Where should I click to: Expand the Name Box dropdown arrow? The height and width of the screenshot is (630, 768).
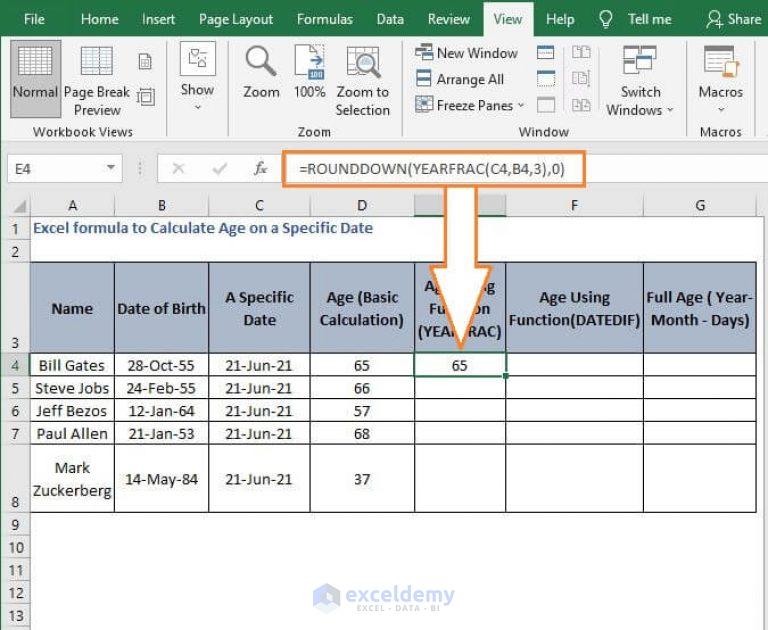pyautogui.click(x=111, y=168)
